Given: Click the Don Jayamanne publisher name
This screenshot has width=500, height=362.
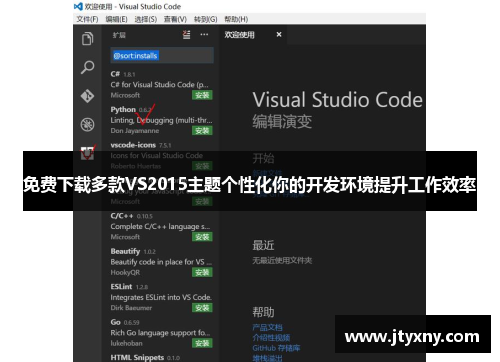Looking at the screenshot, I should (135, 131).
